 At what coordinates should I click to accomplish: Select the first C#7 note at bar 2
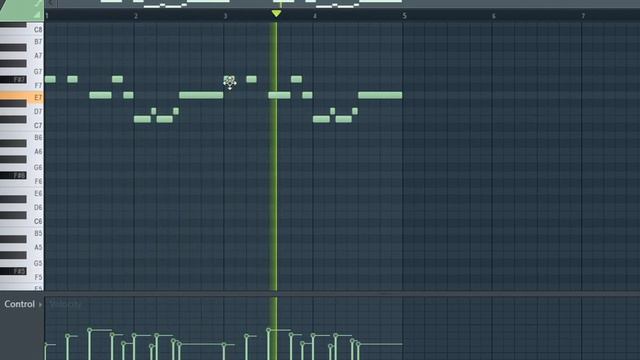tap(142, 119)
